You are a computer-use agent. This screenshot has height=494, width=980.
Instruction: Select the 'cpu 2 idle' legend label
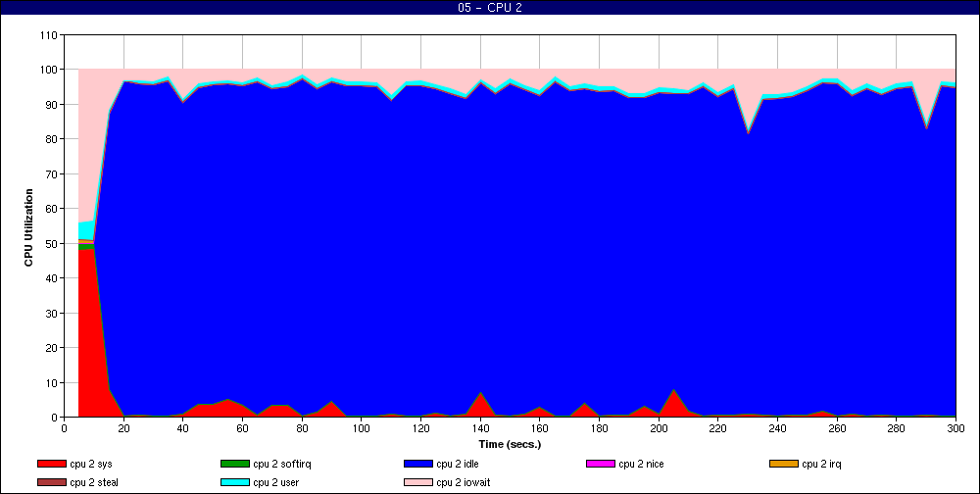pos(458,464)
